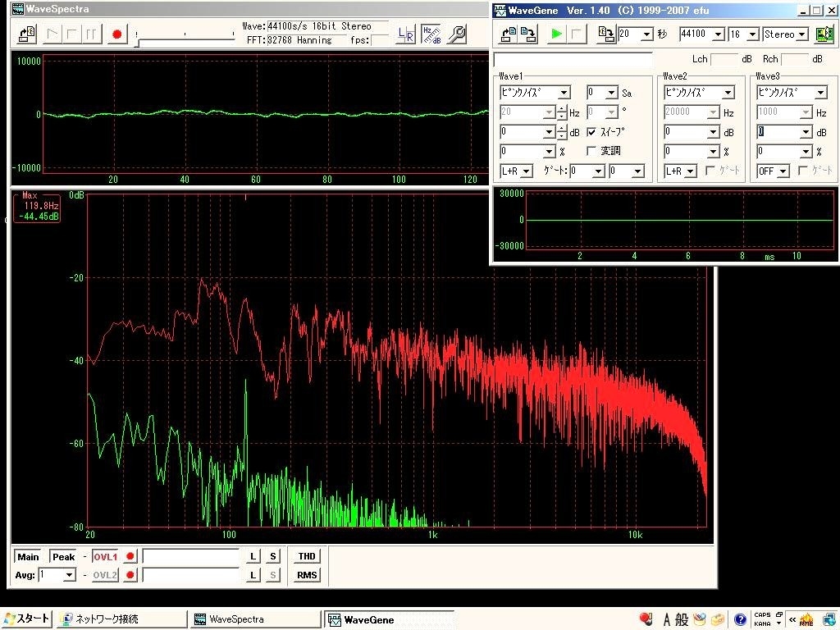
Task: Click WaveSpectra stop button
Action: coord(71,34)
